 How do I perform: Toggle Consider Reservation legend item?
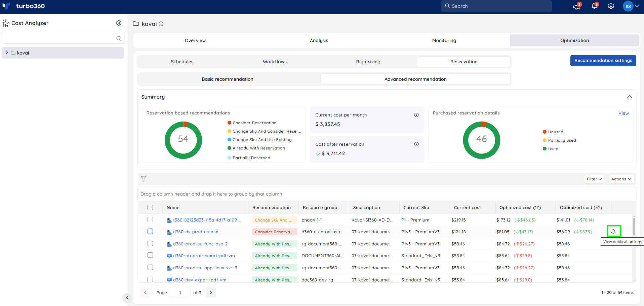tap(252, 123)
